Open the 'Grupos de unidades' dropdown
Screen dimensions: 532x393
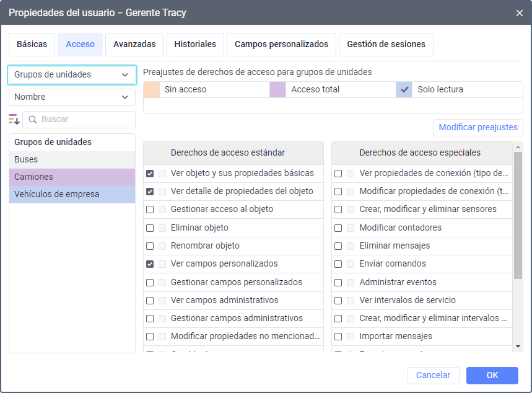72,74
